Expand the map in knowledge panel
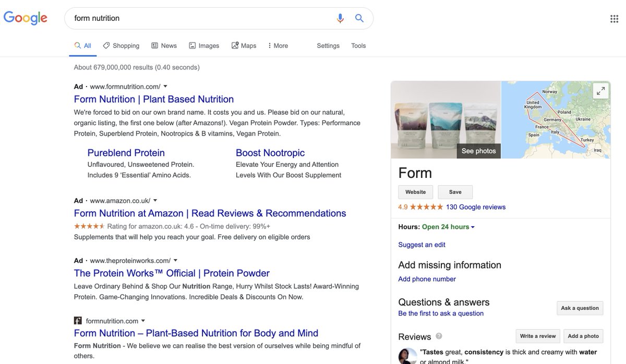Image resolution: width=626 pixels, height=364 pixels. pos(600,91)
